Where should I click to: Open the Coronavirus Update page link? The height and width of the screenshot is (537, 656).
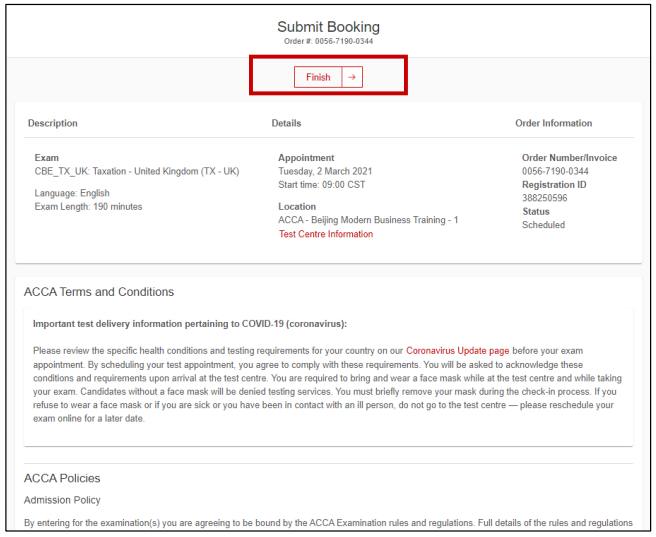click(x=457, y=351)
